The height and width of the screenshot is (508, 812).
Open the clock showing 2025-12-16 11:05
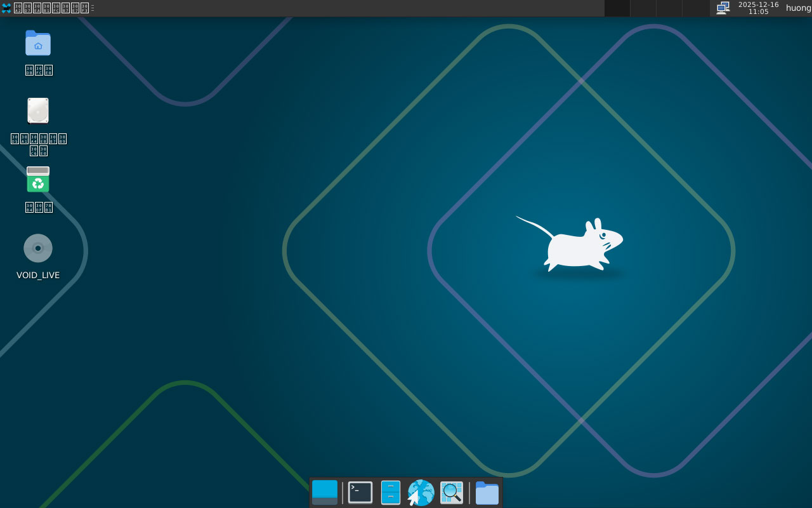click(x=758, y=8)
